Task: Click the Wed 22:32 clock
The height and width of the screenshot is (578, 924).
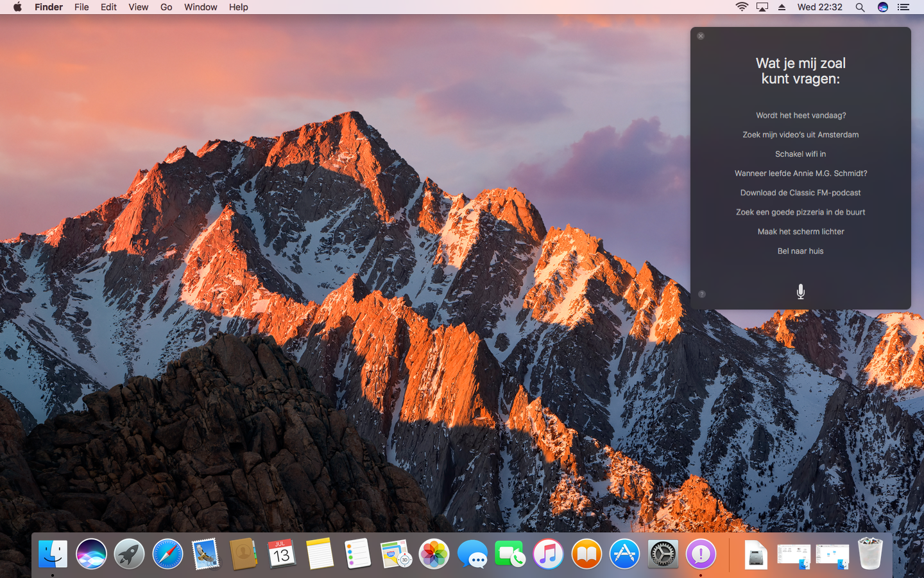Action: point(819,7)
